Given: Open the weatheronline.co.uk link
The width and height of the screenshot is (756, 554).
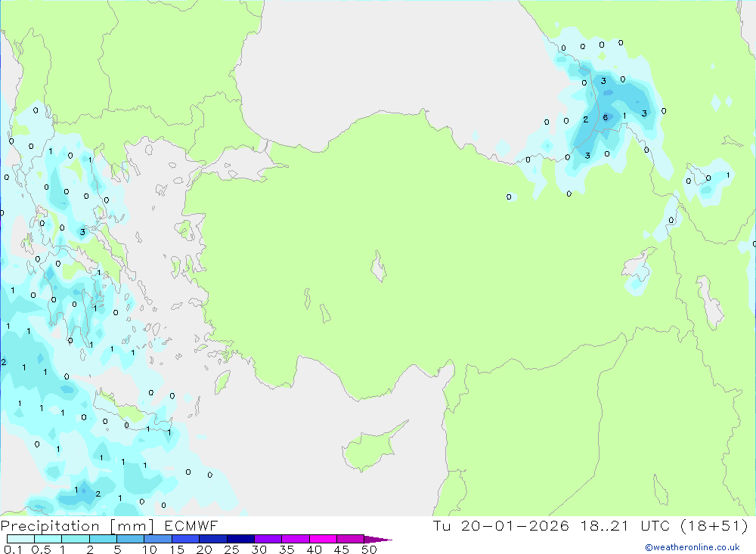Looking at the screenshot, I should 692,547.
